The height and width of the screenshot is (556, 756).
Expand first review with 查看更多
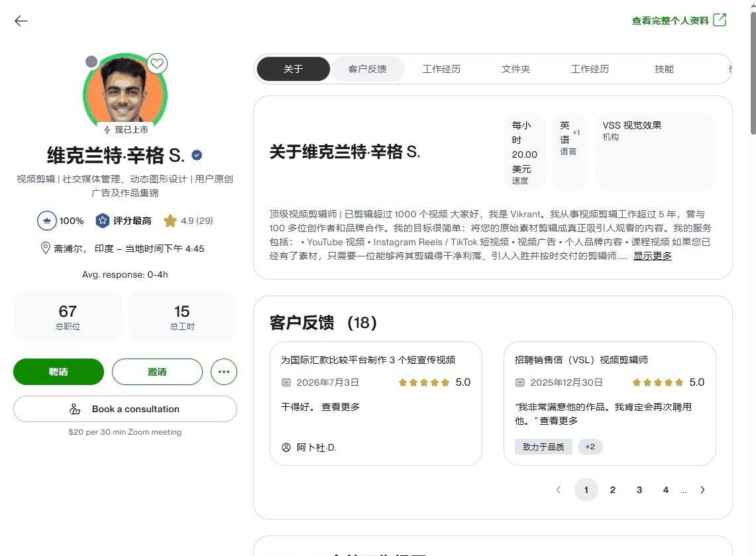(341, 407)
